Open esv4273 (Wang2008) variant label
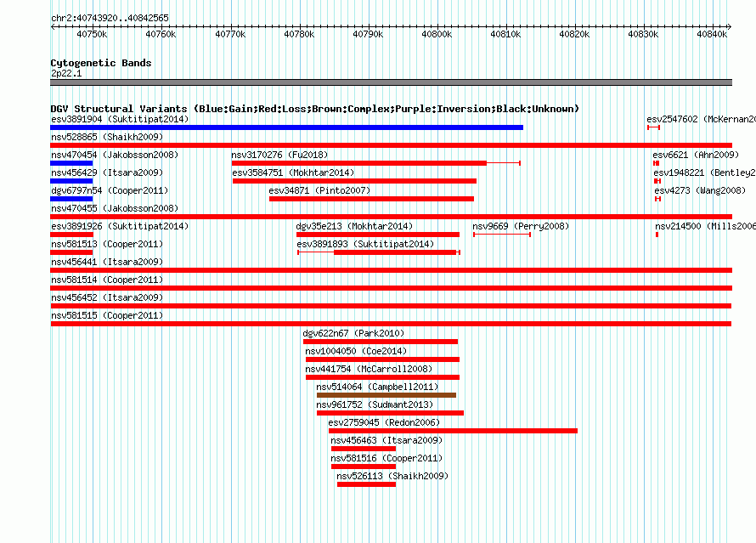This screenshot has height=543, width=756. [x=700, y=190]
